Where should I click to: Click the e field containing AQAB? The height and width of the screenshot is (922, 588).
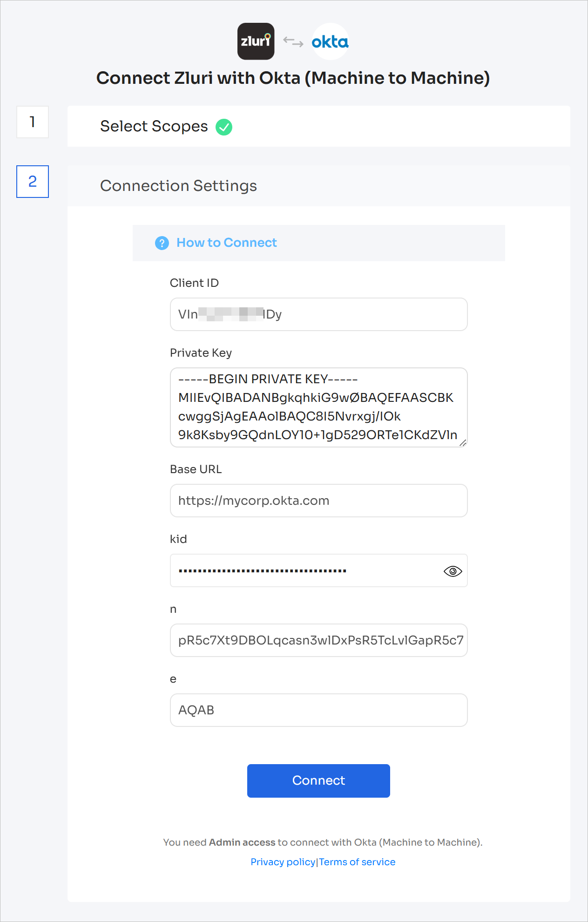[x=319, y=710]
